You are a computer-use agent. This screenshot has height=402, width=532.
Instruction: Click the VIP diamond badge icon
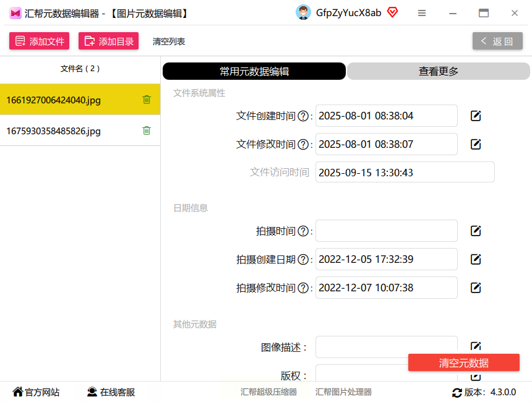click(x=393, y=12)
